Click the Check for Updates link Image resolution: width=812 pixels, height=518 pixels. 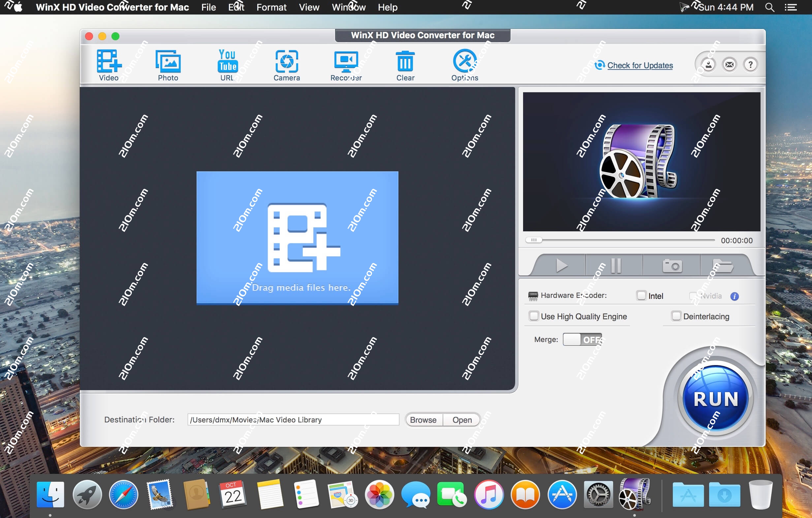[x=640, y=65]
